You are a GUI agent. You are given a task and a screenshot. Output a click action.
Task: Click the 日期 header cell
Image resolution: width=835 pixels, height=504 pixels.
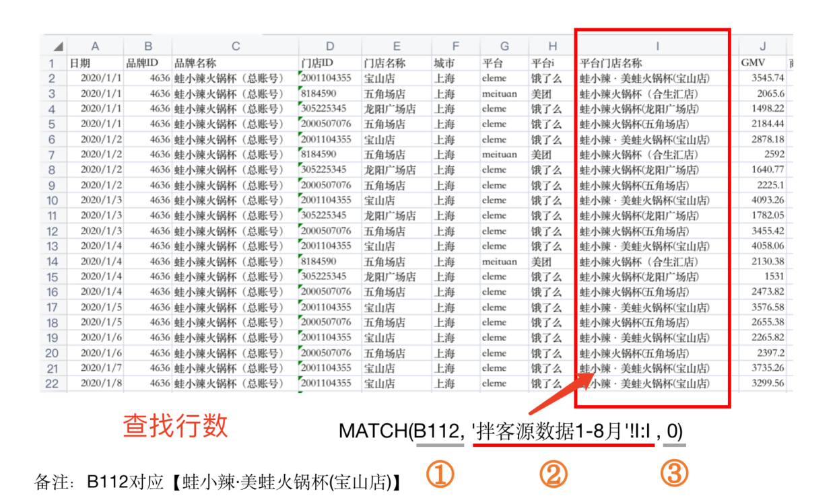pyautogui.click(x=96, y=63)
